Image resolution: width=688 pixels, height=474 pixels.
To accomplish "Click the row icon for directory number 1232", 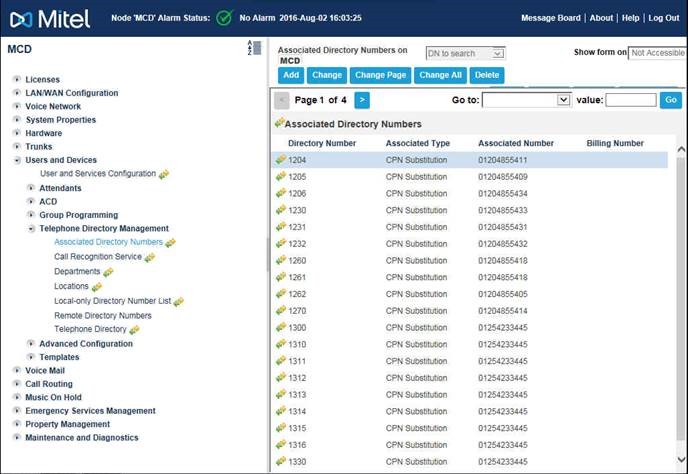I will click(281, 243).
